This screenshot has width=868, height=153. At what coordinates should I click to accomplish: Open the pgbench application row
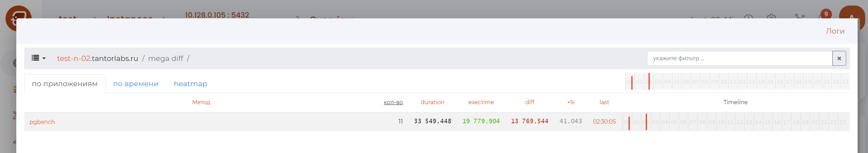click(42, 122)
